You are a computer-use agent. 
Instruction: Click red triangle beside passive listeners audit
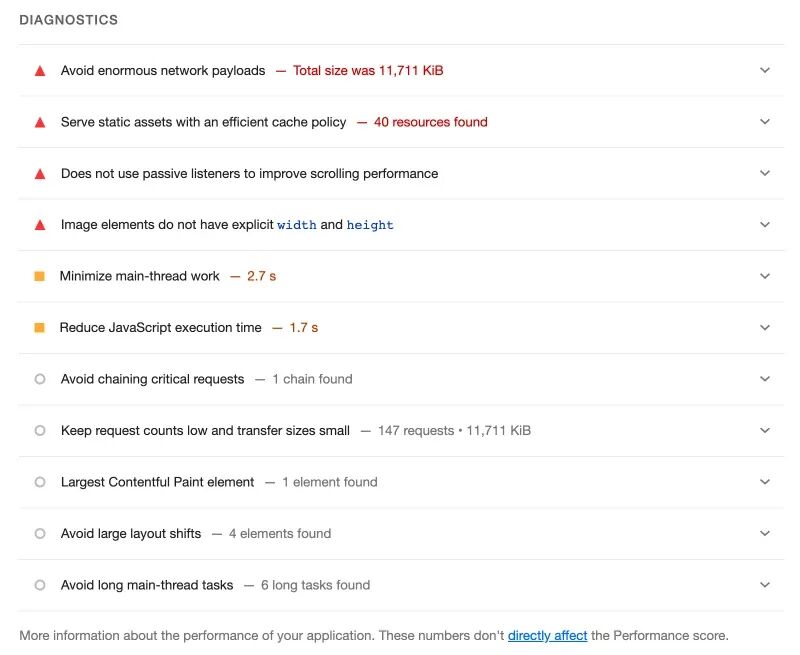[40, 174]
